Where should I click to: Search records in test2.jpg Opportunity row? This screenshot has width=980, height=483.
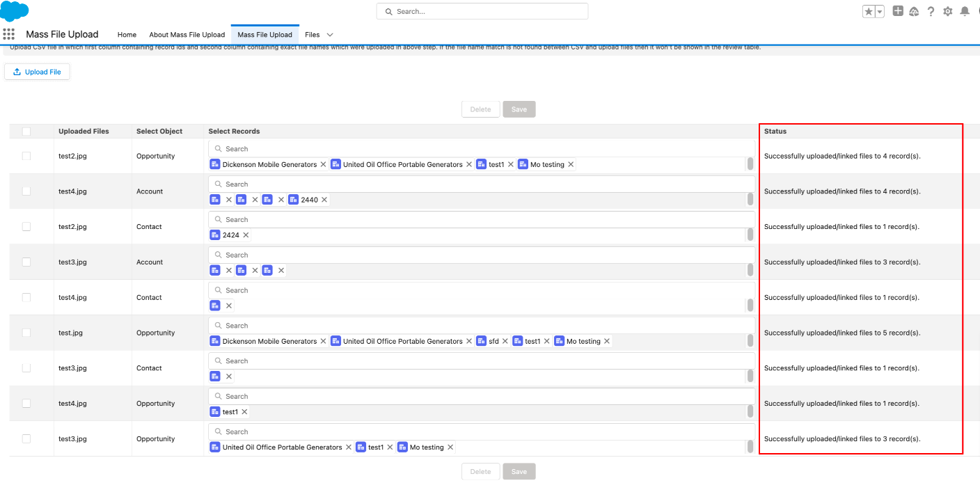[482, 149]
